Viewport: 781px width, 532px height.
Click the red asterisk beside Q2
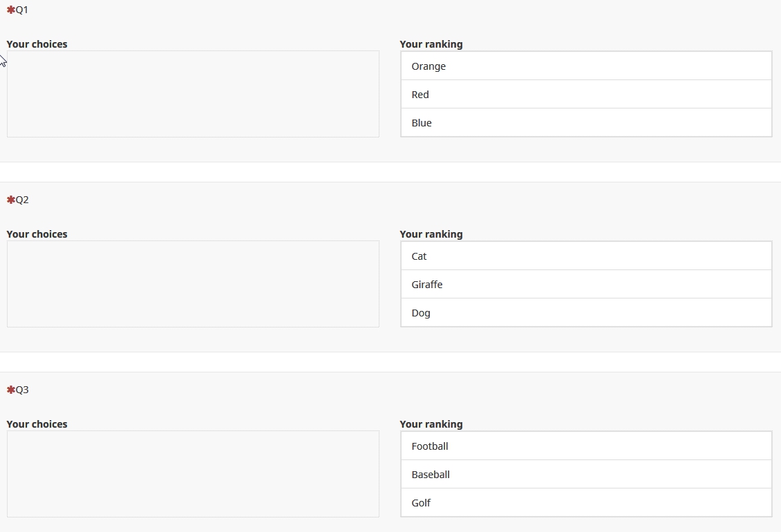[x=10, y=200]
